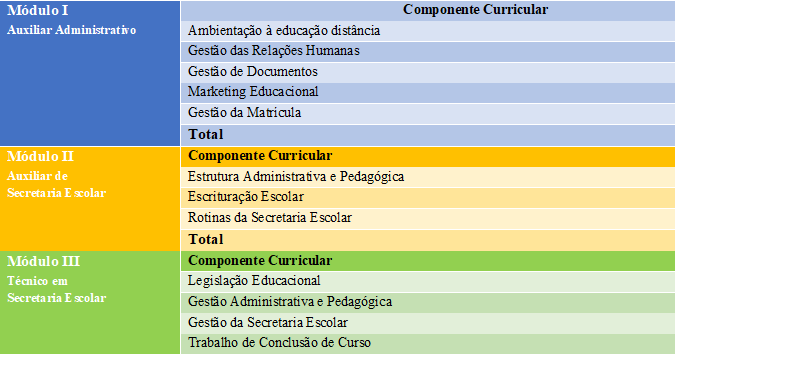Click the Rotinas da Secretaria Escolar row
This screenshot has width=798, height=371.
428,219
